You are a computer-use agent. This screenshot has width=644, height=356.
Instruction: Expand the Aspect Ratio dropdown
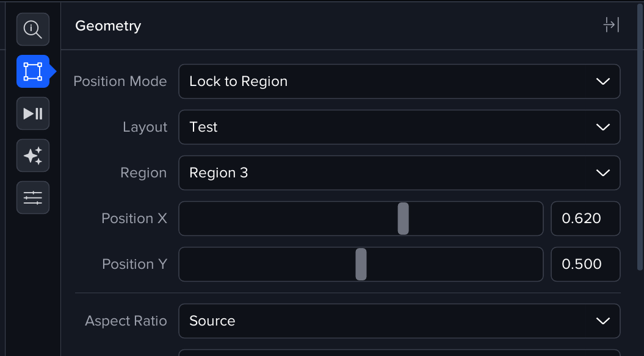[399, 321]
